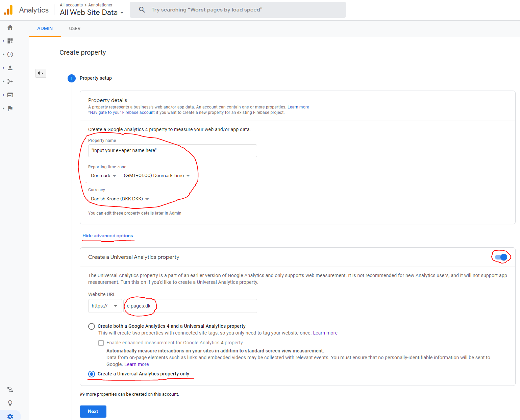Expand the Conversions sidebar arrow
Screen dimensions: 520x420
[3, 108]
